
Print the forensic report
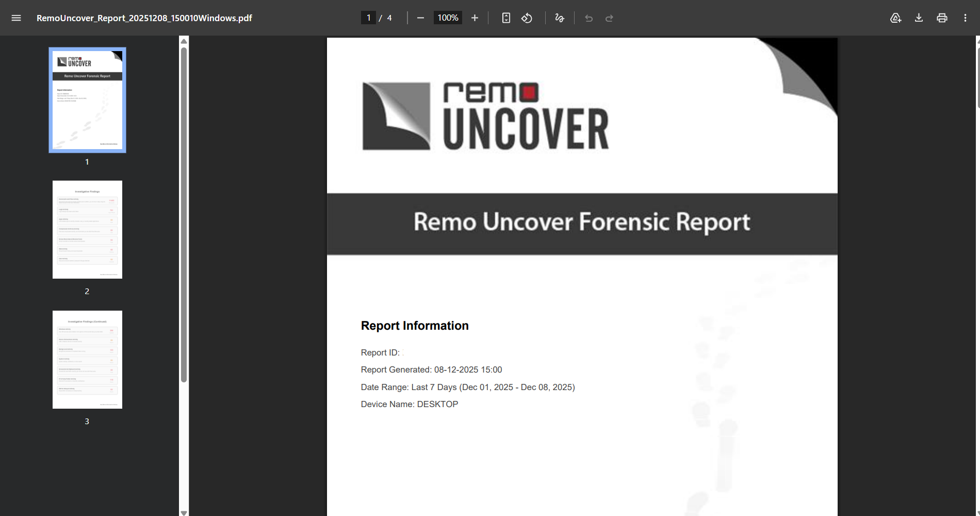pos(942,18)
